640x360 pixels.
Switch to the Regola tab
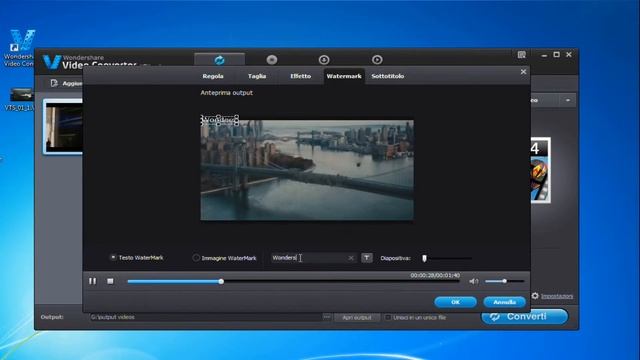[213, 76]
